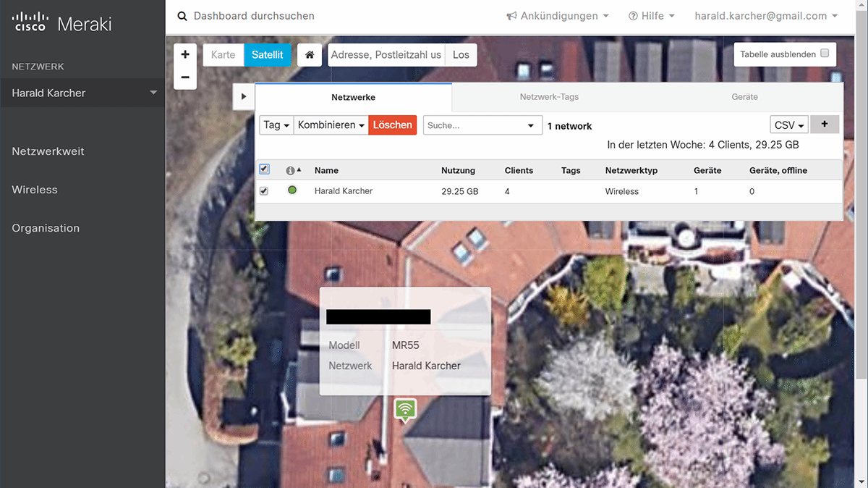Toggle the select-all checkbox in table header
Screen dimensions: 868x488
[264, 169]
